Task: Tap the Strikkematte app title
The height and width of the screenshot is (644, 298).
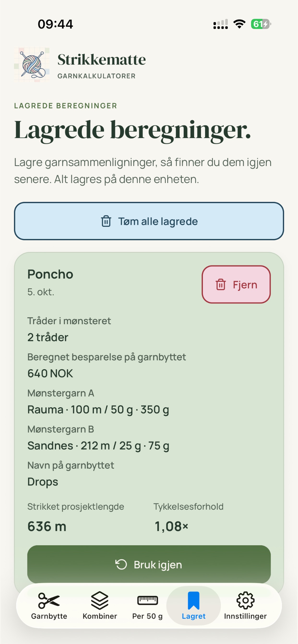Action: (102, 59)
